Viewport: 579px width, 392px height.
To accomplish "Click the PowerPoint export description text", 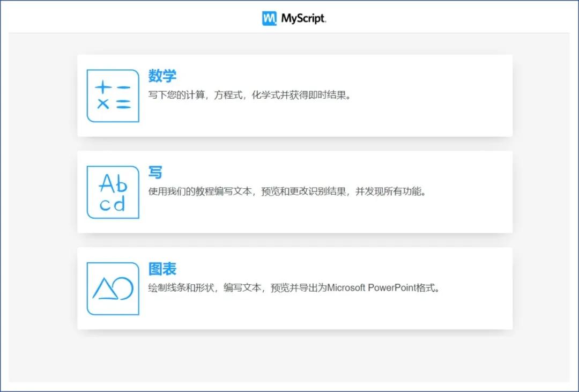I will pyautogui.click(x=293, y=287).
